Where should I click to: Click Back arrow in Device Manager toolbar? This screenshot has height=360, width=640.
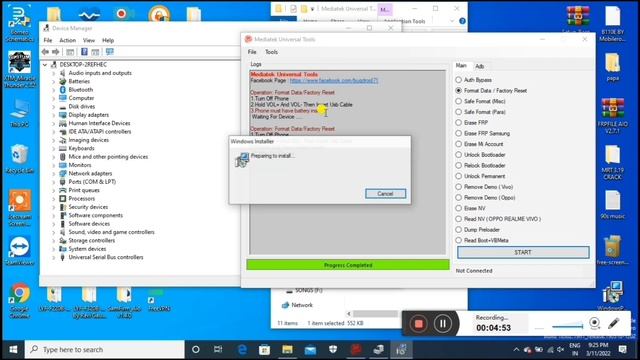pos(45,52)
